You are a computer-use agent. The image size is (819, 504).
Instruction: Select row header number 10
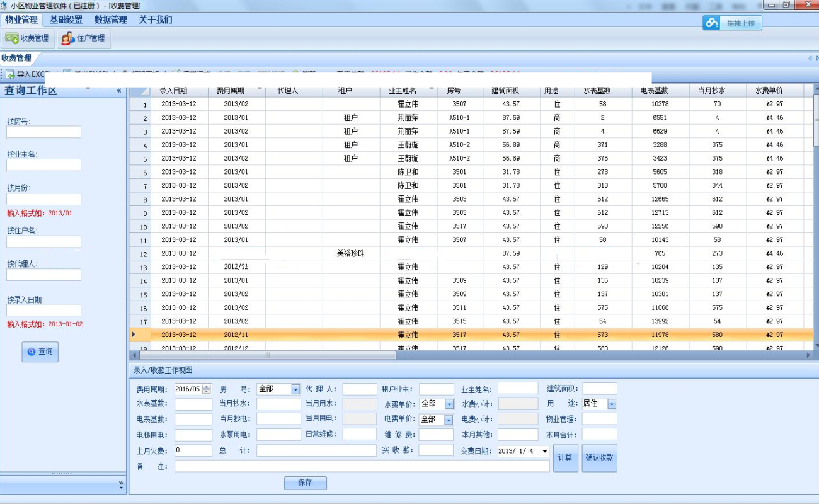click(x=140, y=227)
